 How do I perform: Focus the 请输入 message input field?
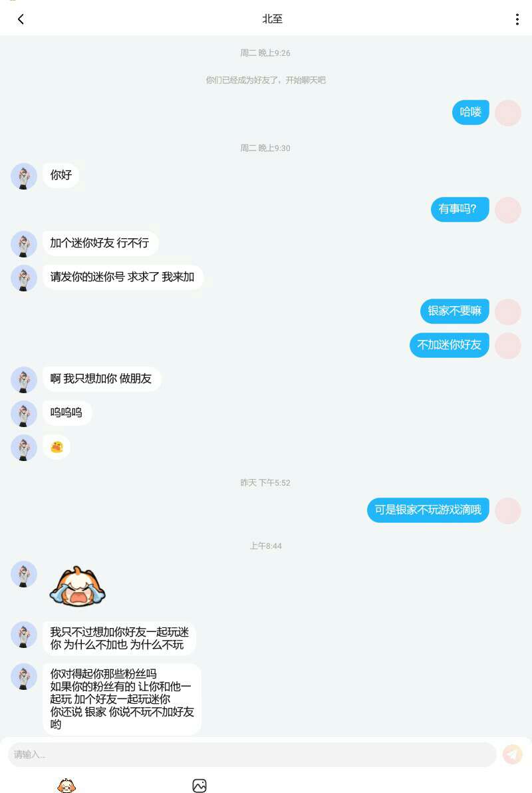point(252,754)
